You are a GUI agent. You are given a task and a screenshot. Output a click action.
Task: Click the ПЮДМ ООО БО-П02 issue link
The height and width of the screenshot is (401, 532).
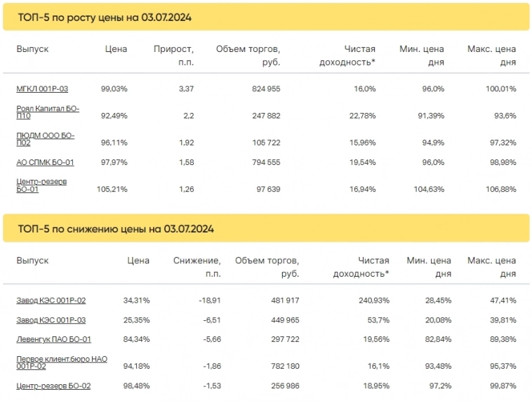click(x=45, y=139)
